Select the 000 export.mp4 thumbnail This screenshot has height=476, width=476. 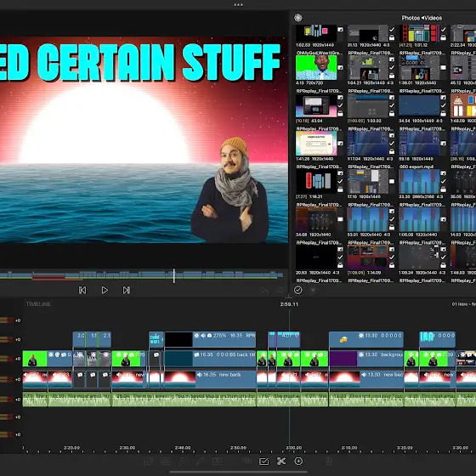point(419,181)
